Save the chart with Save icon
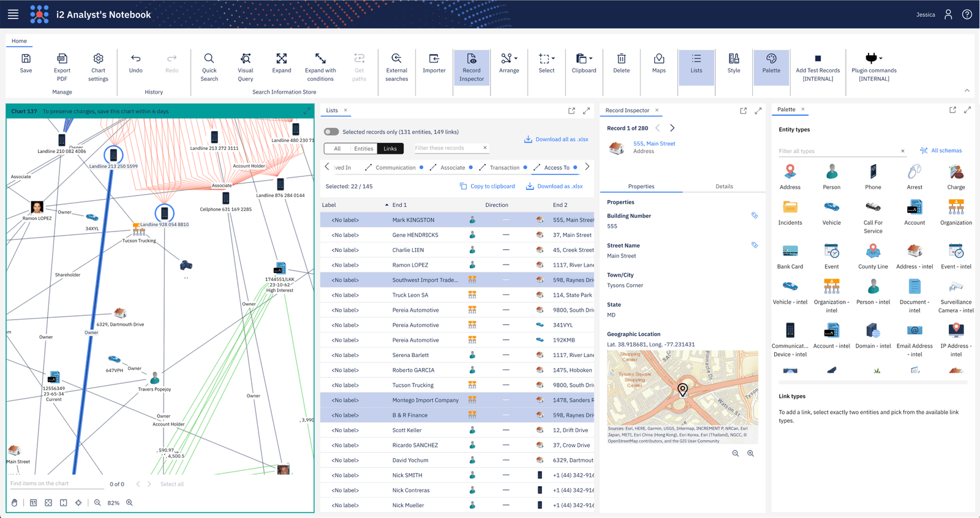The height and width of the screenshot is (518, 980). point(26,63)
